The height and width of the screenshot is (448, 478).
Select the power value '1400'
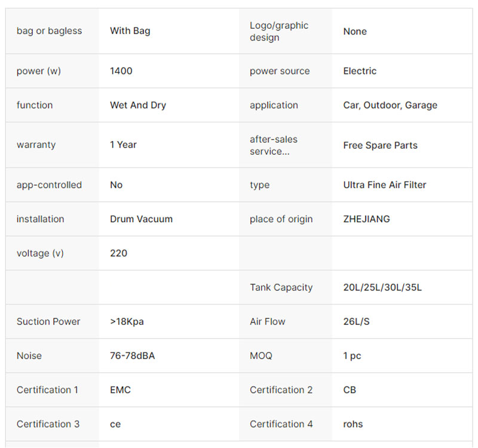tap(121, 71)
